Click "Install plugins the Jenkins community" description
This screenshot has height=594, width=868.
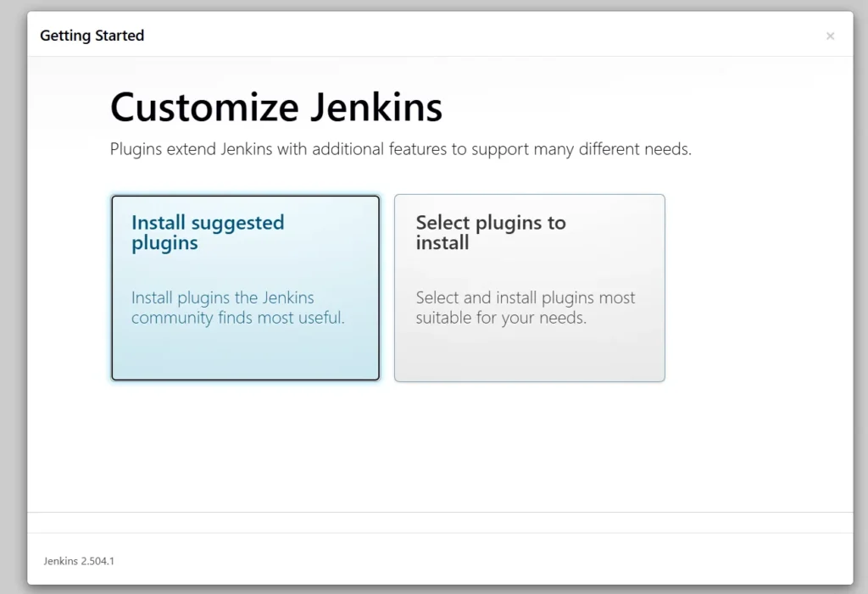point(237,308)
